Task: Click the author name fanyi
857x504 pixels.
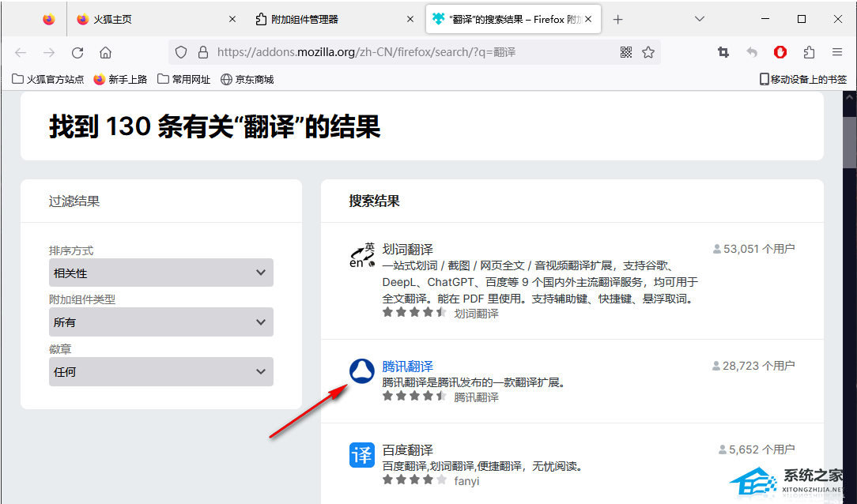Action: pyautogui.click(x=466, y=481)
